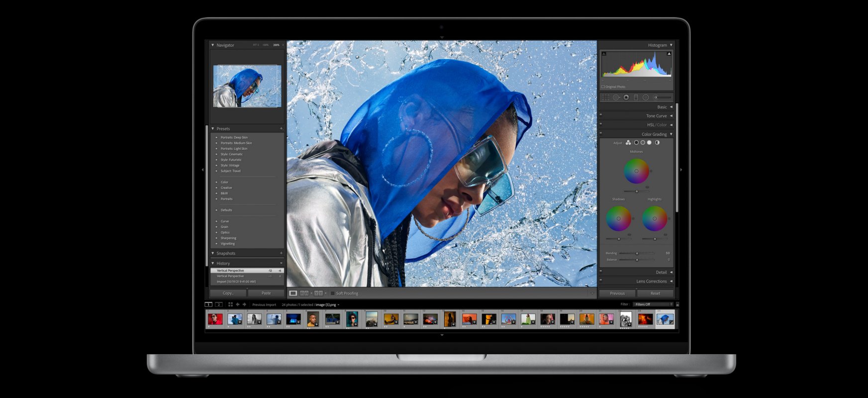Screen dimensions: 868x398
Task: Go forward with the filmstrip right arrow
Action: (x=244, y=304)
